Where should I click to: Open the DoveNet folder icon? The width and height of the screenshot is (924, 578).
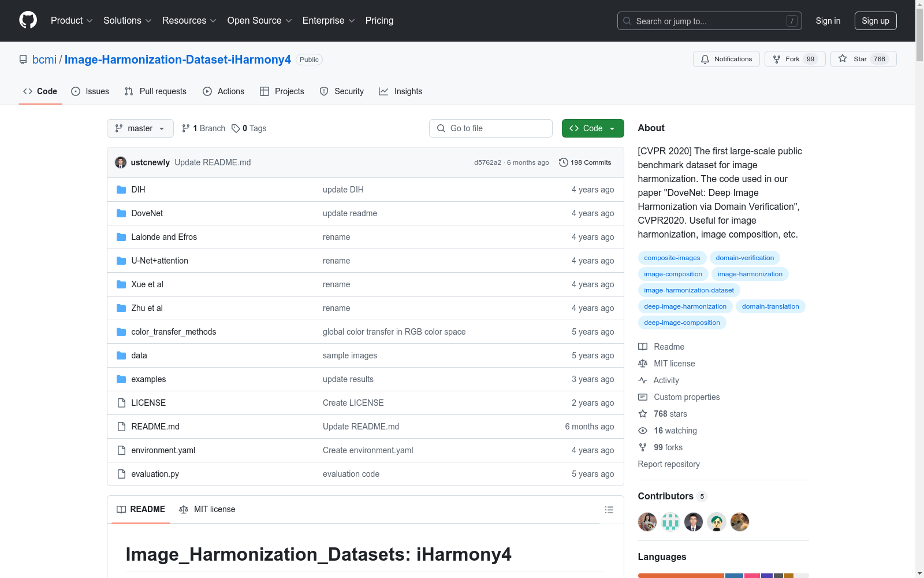click(x=121, y=213)
